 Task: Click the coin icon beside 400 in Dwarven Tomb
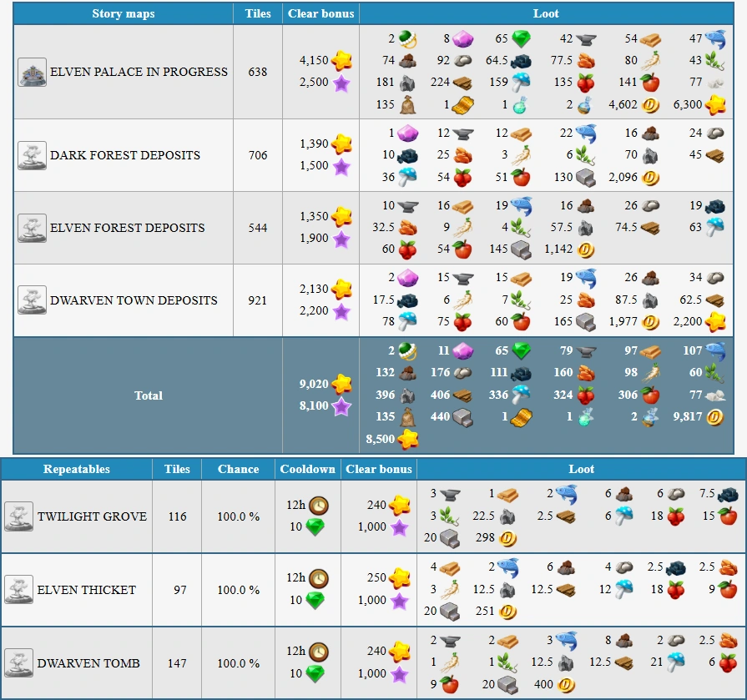[x=566, y=685]
